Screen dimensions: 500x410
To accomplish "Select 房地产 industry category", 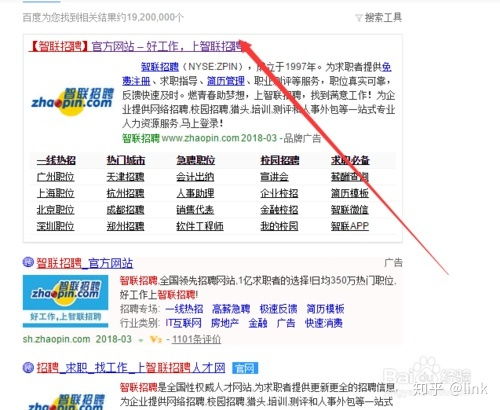I will pos(225,323).
